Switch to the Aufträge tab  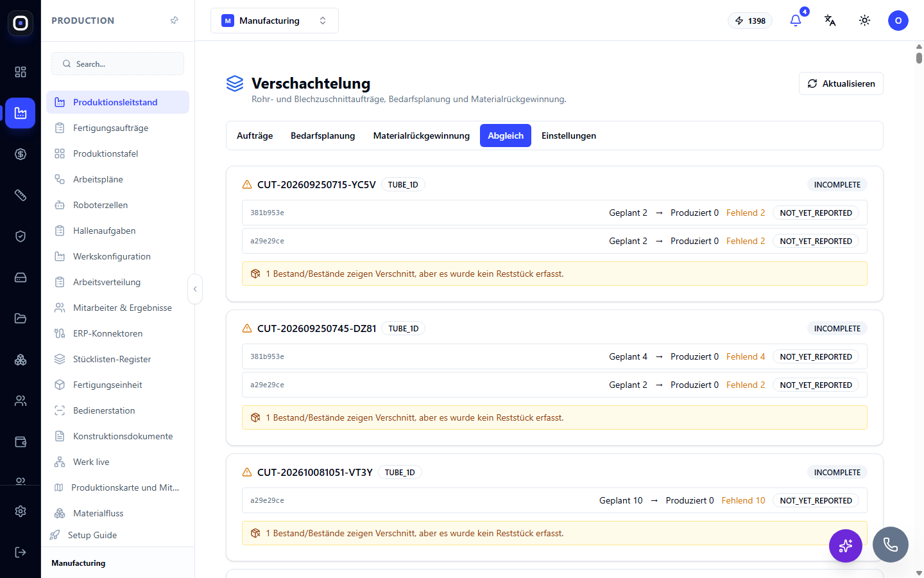coord(255,136)
